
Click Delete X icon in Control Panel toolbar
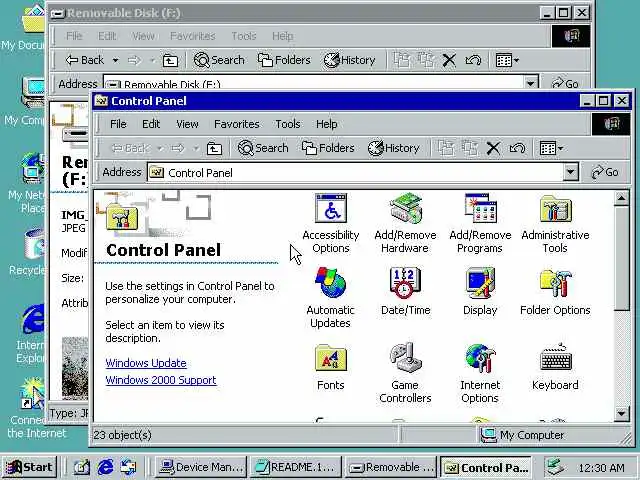(x=493, y=149)
